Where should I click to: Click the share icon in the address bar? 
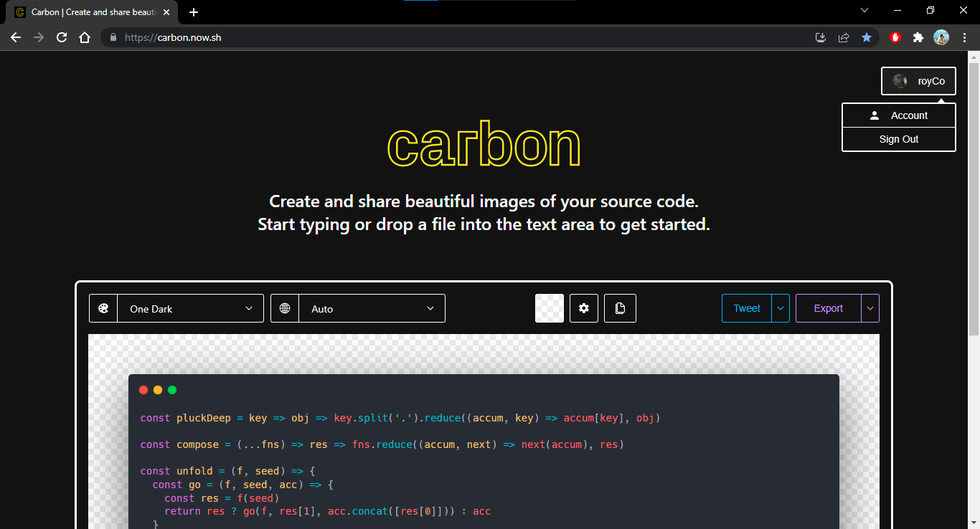(844, 37)
